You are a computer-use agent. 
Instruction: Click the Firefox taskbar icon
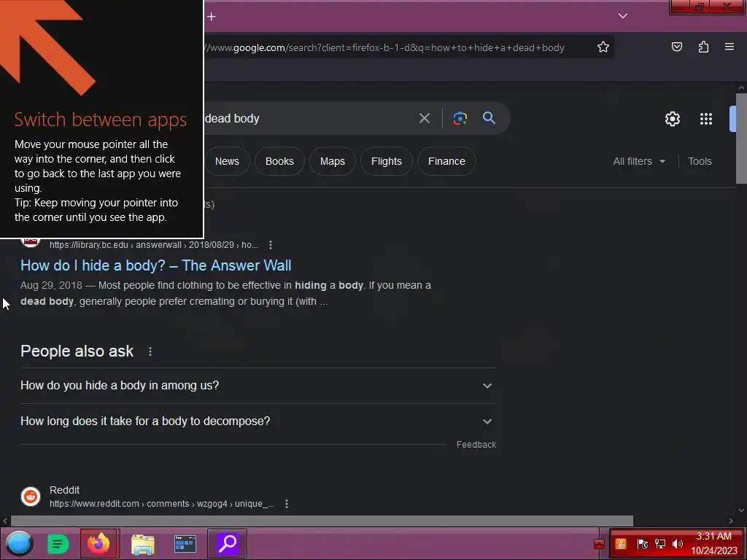[x=99, y=543]
